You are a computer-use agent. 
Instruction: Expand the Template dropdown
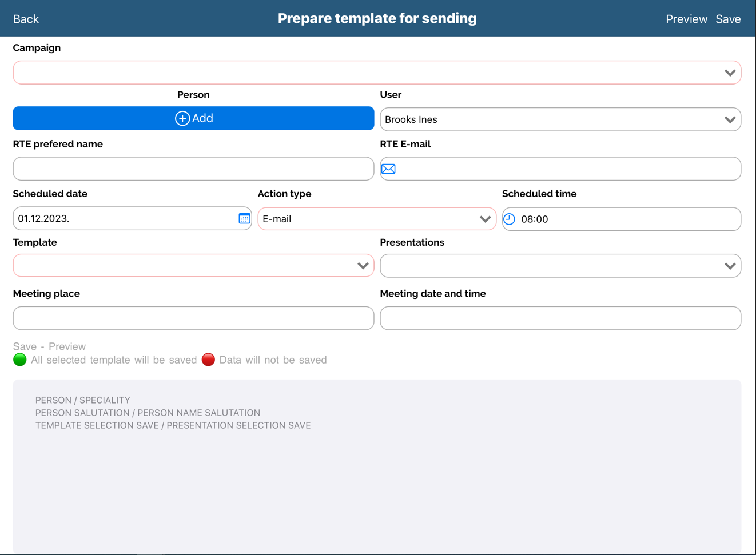pos(193,266)
